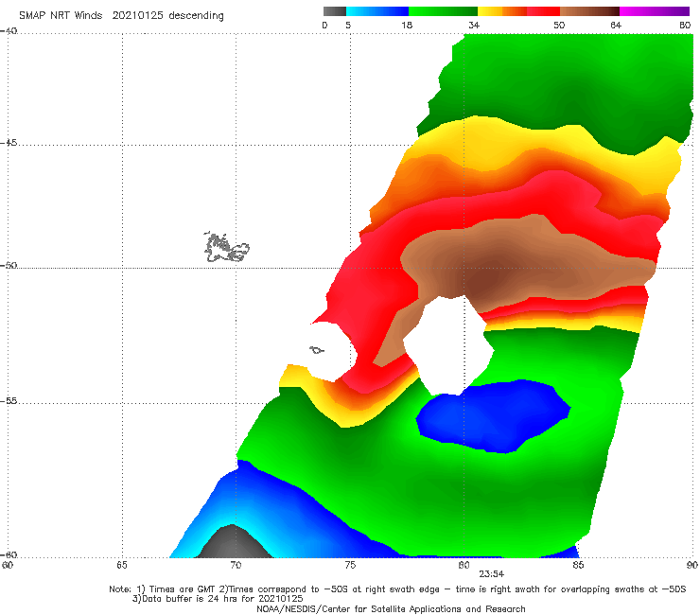Click the latitude axis label '-55'
Image resolution: width=700 pixels, height=615 pixels.
pyautogui.click(x=9, y=401)
